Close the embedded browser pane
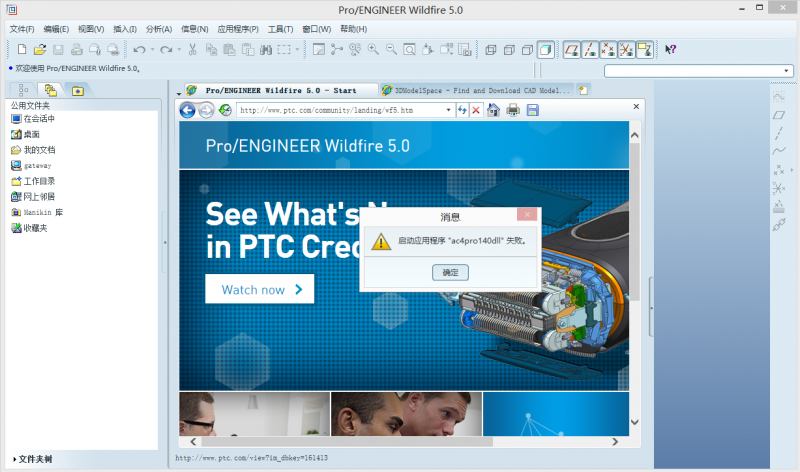The height and width of the screenshot is (472, 800). [636, 106]
